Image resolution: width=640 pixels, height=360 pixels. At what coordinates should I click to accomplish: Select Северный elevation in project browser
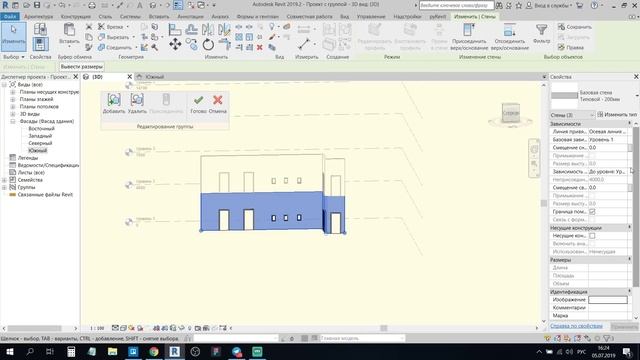coord(40,143)
